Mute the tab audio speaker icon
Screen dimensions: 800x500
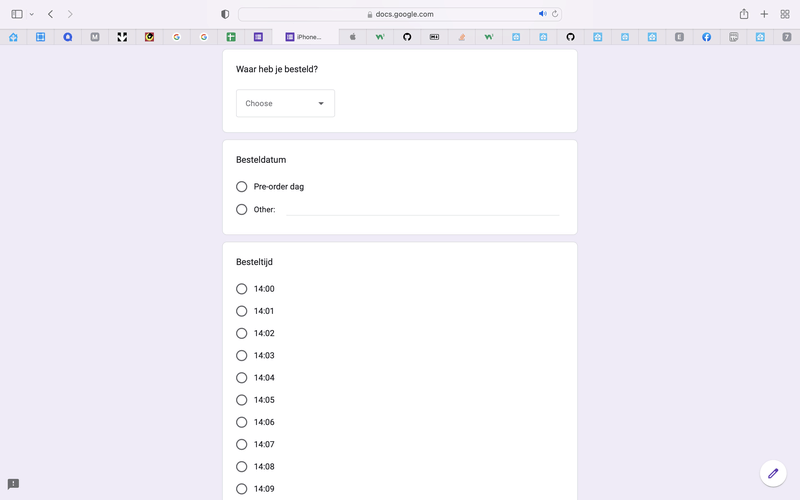(x=543, y=14)
